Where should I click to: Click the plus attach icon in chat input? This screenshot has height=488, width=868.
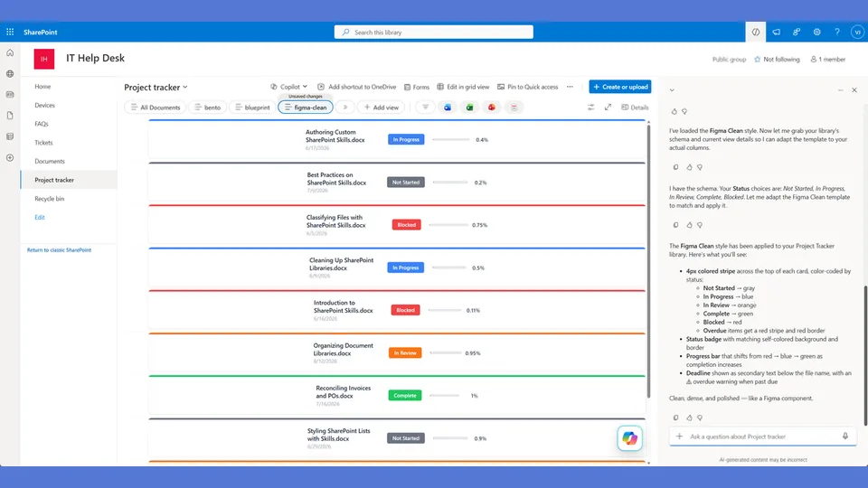[x=679, y=436]
